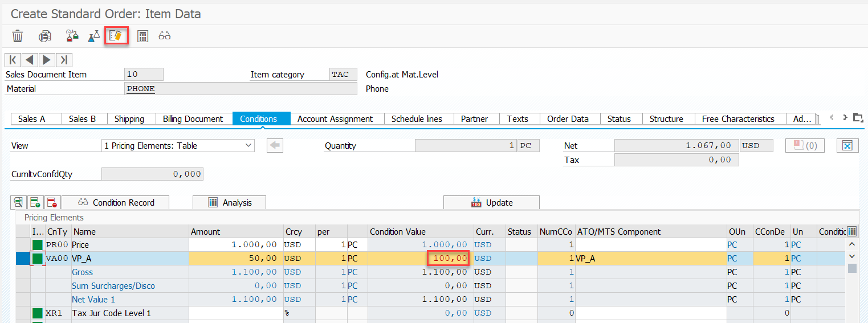868x323 pixels.
Task: Click the table scrollbar down arrow
Action: (852, 257)
